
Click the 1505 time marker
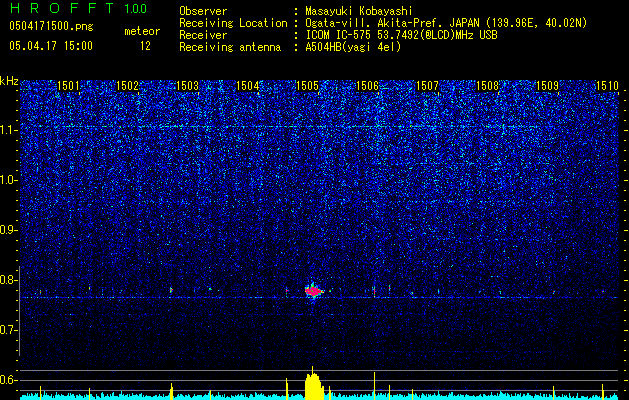point(307,86)
